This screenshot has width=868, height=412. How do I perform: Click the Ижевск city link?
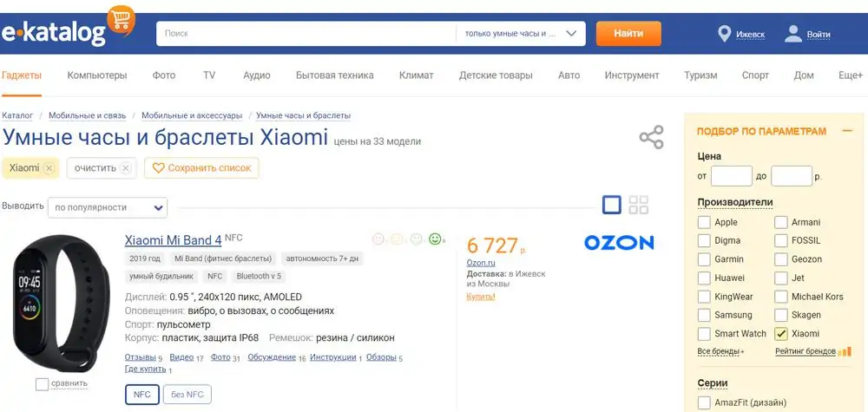click(750, 35)
